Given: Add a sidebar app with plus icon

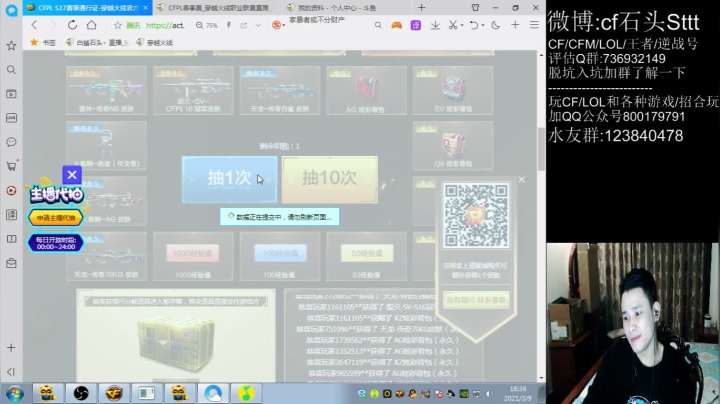Looking at the screenshot, I should click(x=11, y=348).
